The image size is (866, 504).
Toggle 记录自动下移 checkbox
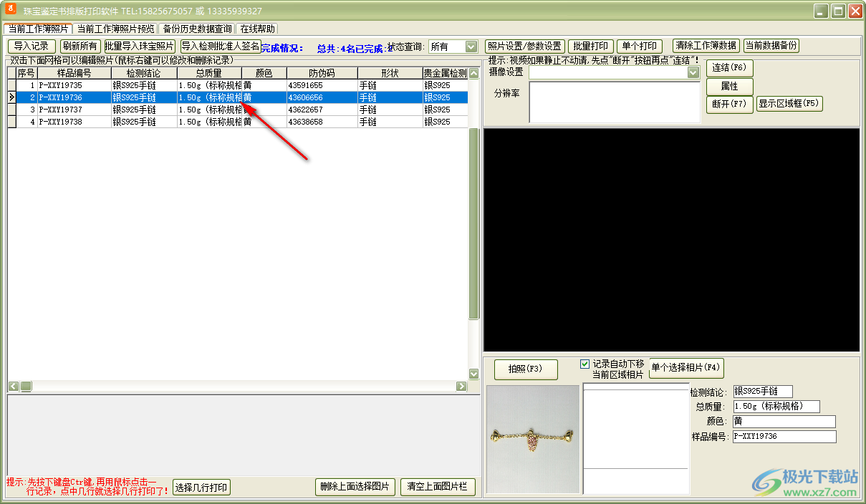[585, 364]
